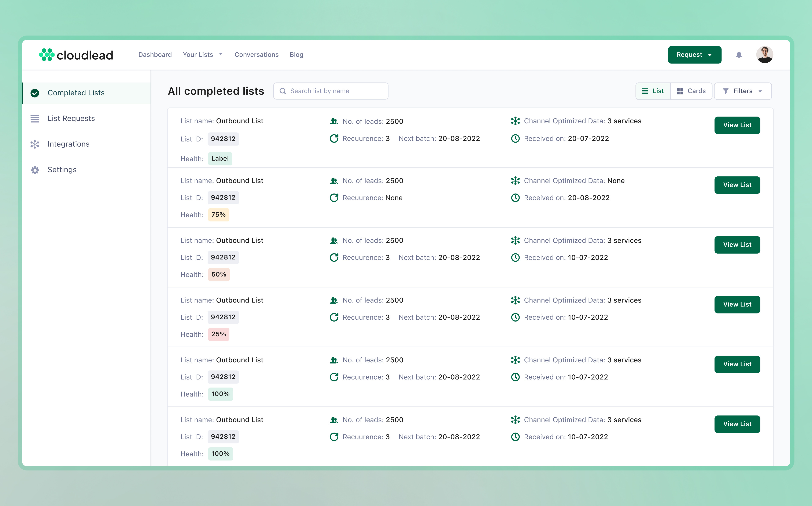Click the notification bell icon
Image resolution: width=812 pixels, height=506 pixels.
click(x=739, y=55)
